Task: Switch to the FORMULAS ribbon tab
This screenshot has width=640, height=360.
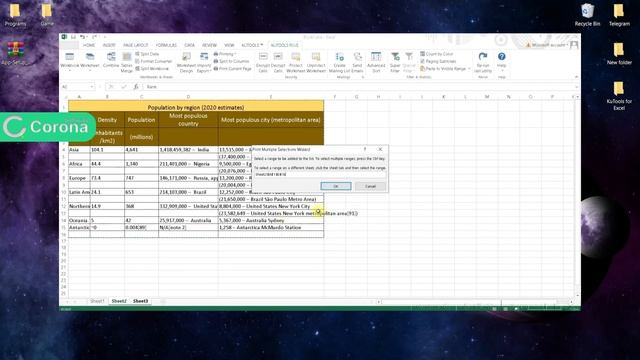Action: coord(166,45)
